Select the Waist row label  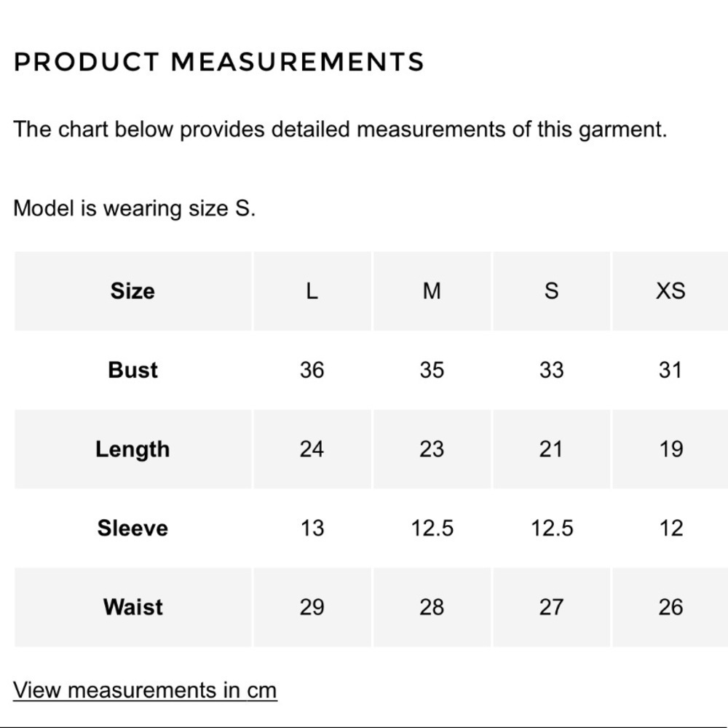click(x=132, y=607)
